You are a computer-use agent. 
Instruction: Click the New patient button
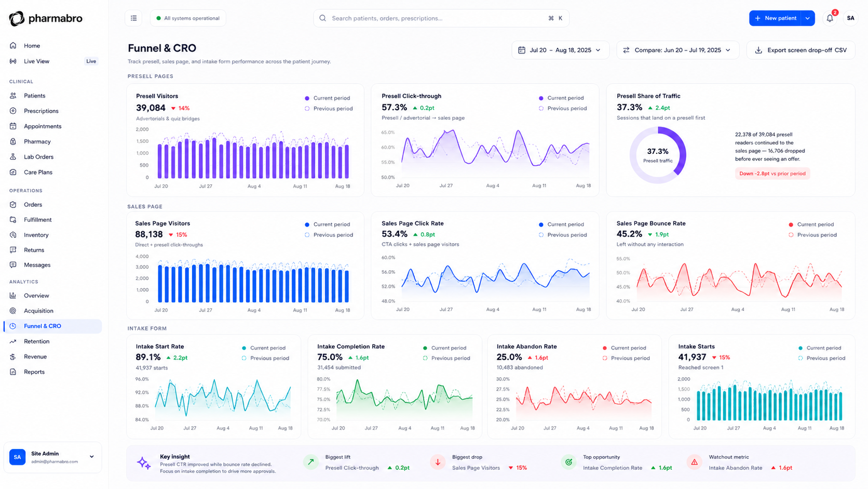(775, 18)
